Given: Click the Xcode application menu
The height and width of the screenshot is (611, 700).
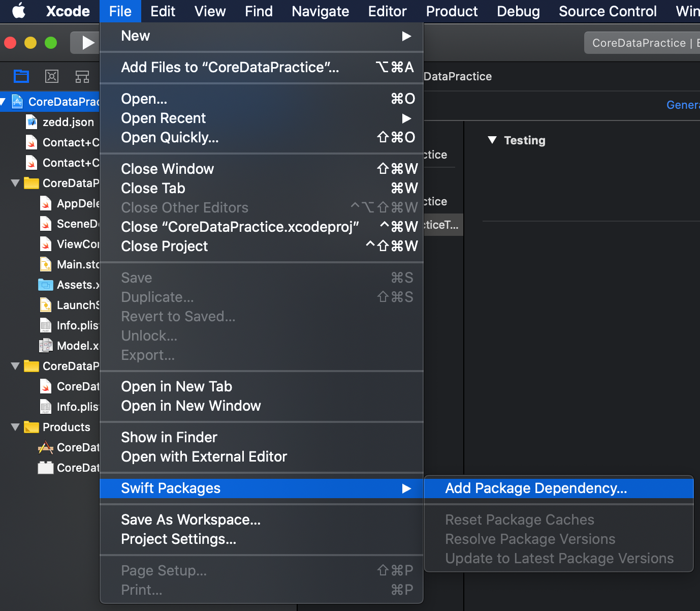Looking at the screenshot, I should point(68,11).
